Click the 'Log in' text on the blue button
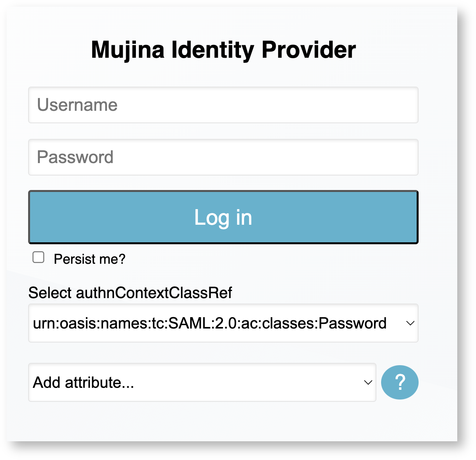The height and width of the screenshot is (460, 476). coord(223,217)
